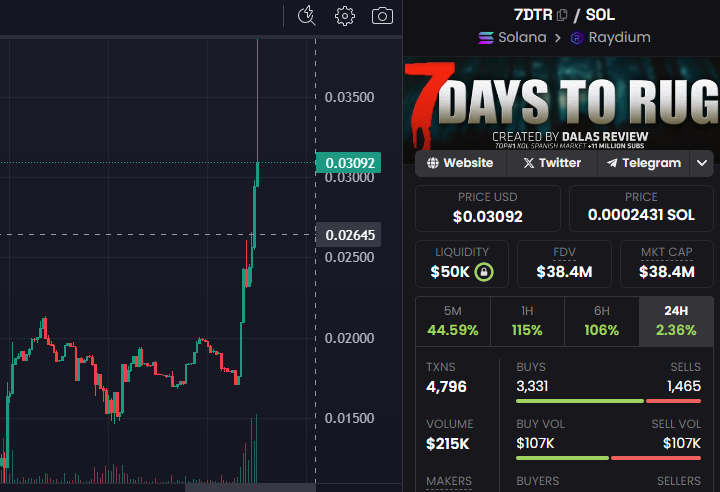Click the BUYERS label

tap(538, 481)
